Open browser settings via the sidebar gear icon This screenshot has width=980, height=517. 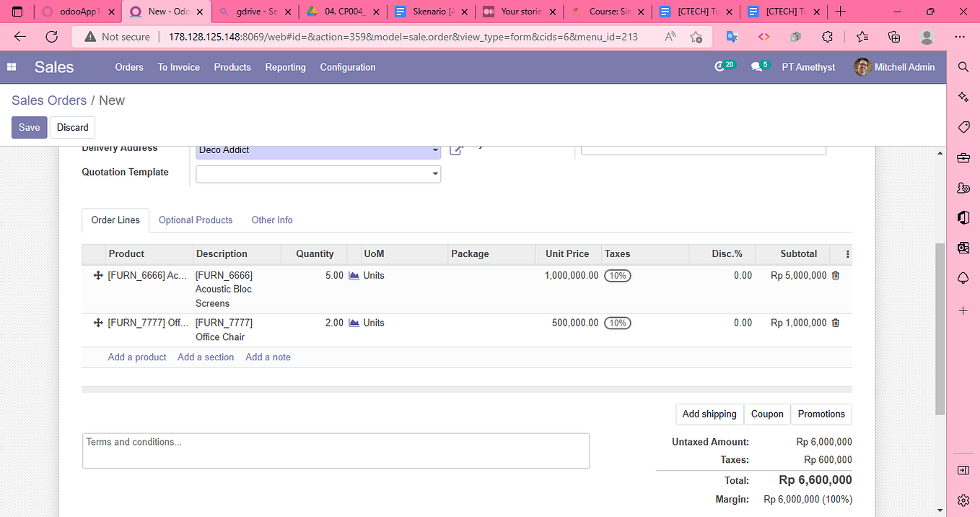[963, 500]
